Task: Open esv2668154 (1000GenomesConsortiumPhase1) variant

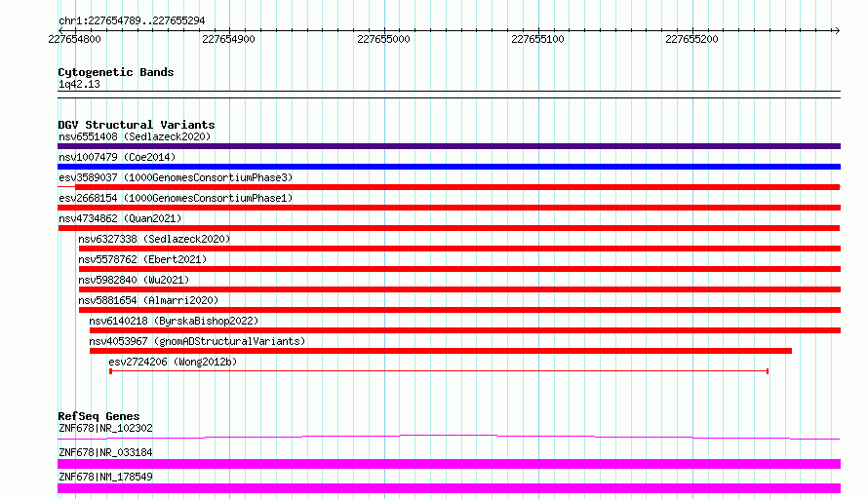Action: pyautogui.click(x=176, y=198)
